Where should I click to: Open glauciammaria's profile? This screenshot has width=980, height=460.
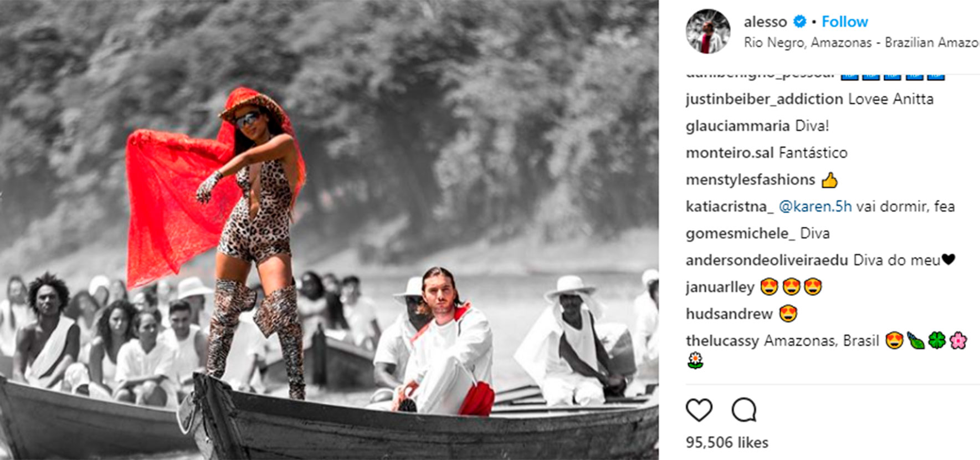pos(738,126)
